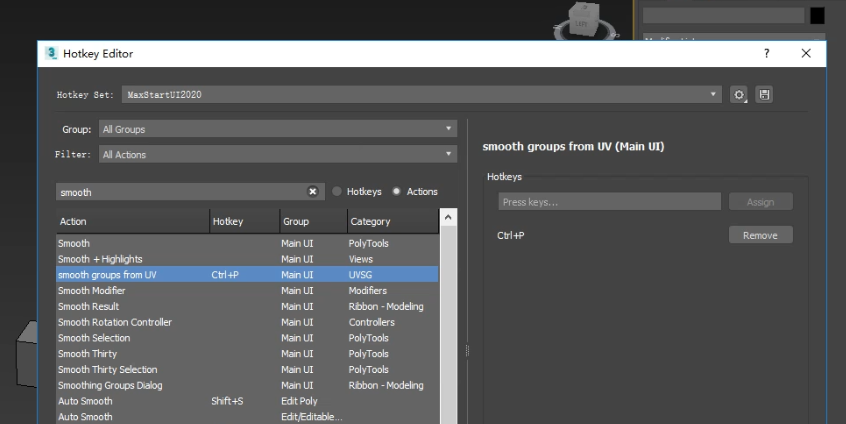Click the help question mark in title bar
This screenshot has height=424, width=846.
coord(767,54)
